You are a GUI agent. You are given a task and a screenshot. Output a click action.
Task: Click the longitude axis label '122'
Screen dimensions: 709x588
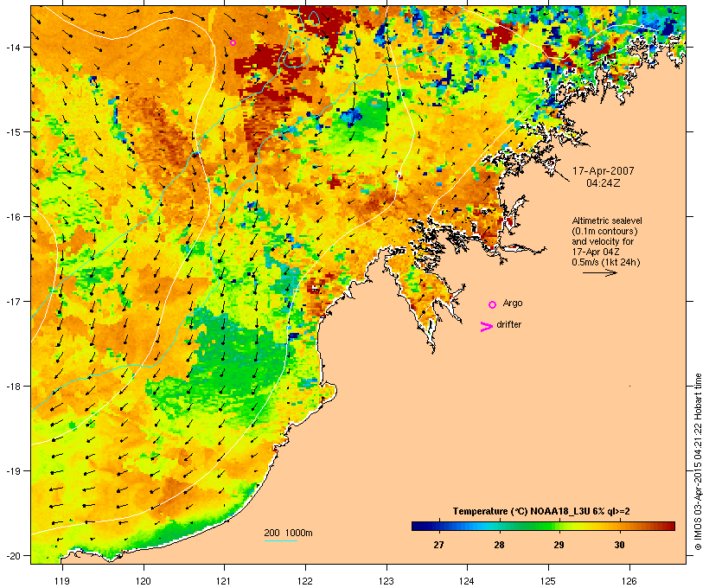pyautogui.click(x=305, y=581)
